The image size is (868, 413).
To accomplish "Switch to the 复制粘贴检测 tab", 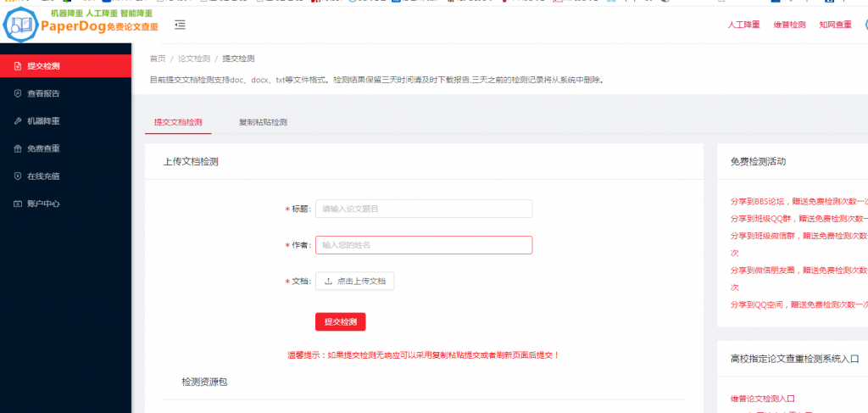I will click(263, 122).
